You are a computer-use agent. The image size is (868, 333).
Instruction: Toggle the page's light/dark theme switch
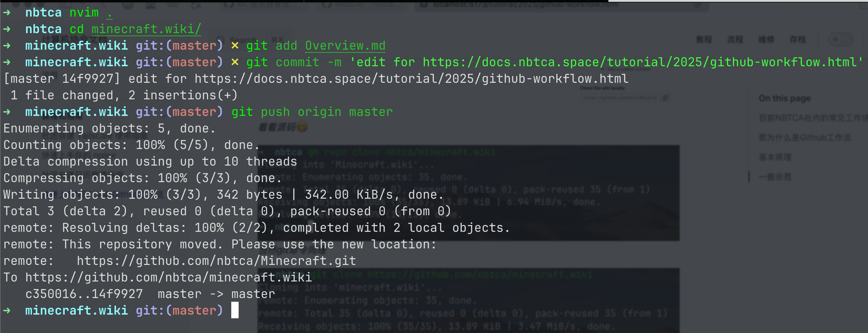(840, 40)
